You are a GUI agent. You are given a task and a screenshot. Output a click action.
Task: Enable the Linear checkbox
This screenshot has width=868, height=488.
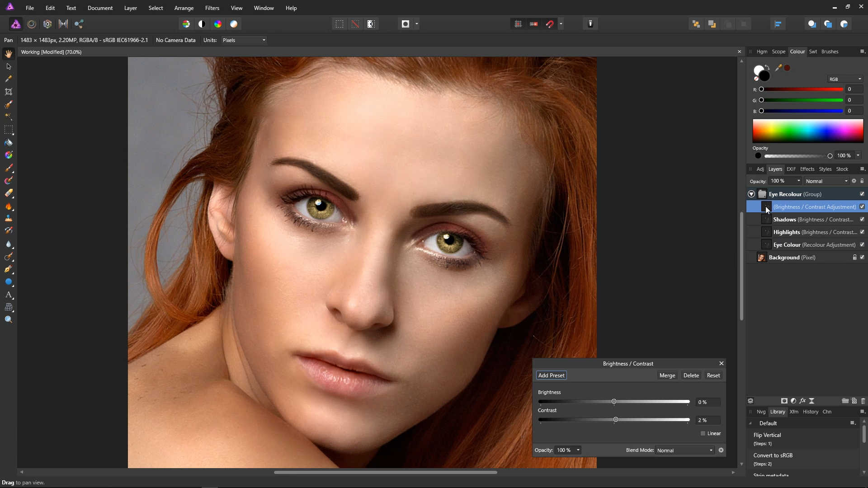(x=703, y=433)
